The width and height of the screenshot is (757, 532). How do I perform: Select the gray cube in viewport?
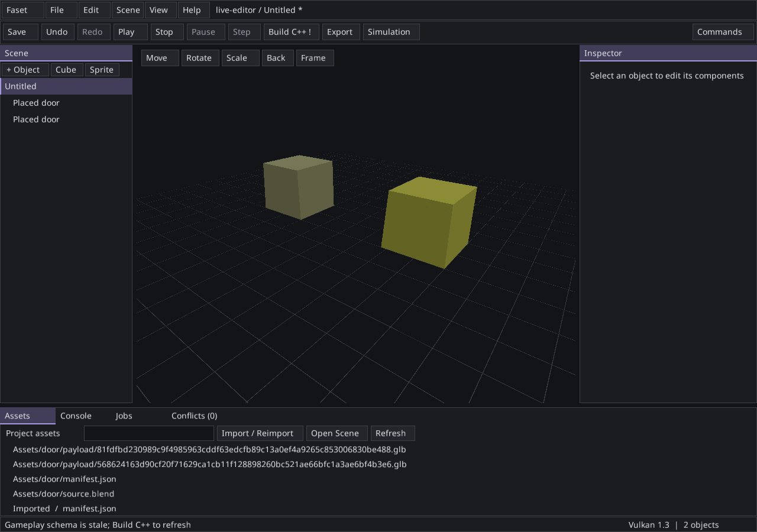click(299, 187)
